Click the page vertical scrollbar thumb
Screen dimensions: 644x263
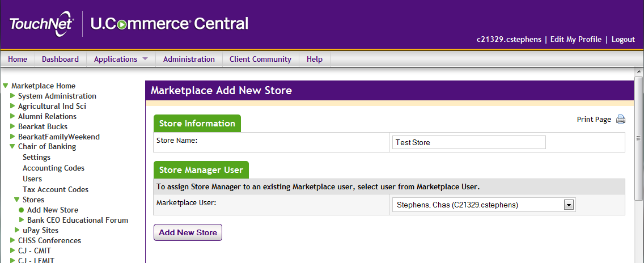pyautogui.click(x=639, y=138)
